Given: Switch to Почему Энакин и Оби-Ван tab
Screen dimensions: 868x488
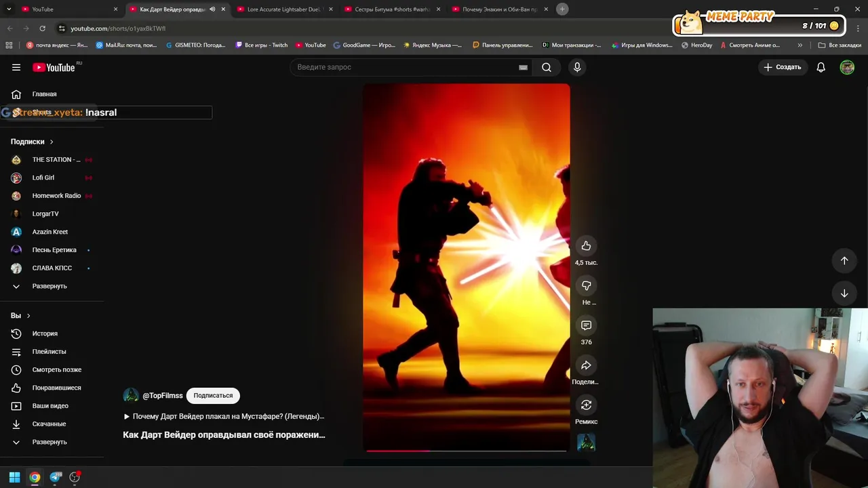Looking at the screenshot, I should [501, 9].
